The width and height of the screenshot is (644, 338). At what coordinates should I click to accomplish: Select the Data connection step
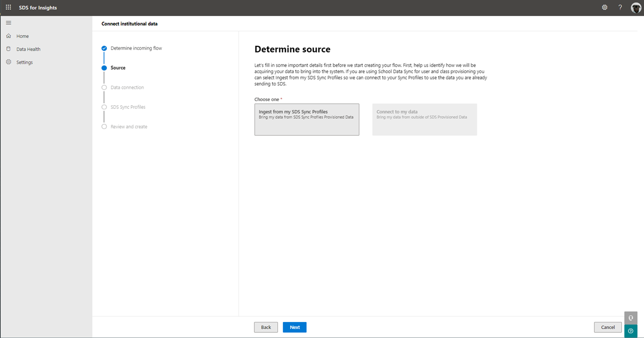coord(127,87)
